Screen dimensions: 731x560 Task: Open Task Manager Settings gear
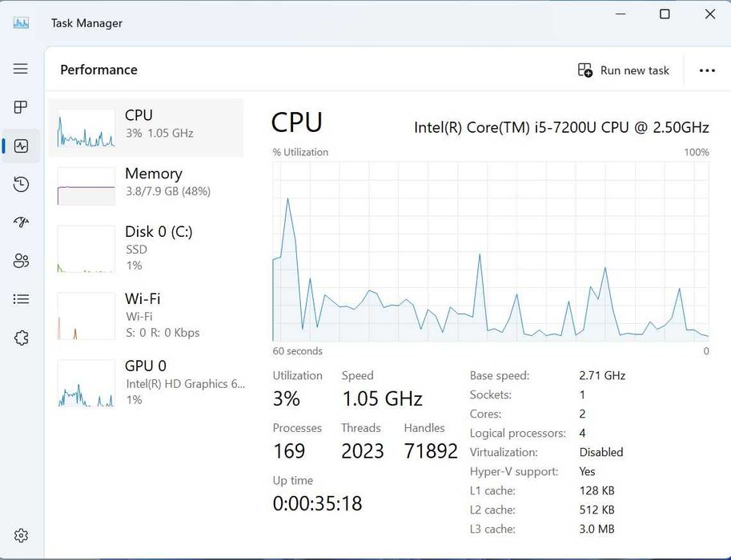(21, 535)
